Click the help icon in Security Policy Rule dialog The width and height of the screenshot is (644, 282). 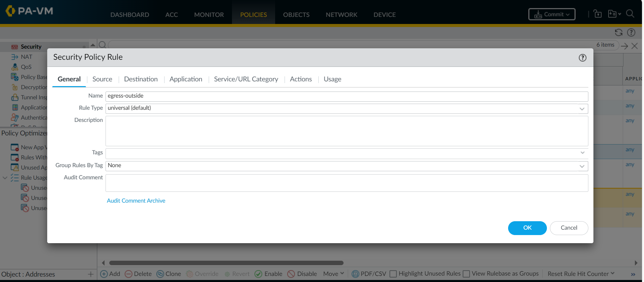(582, 58)
